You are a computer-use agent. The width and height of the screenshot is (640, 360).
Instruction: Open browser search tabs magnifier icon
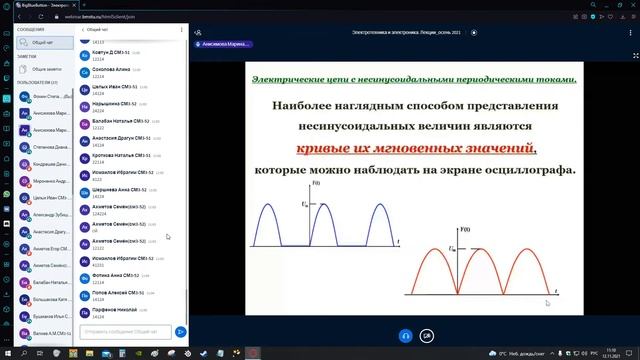click(593, 5)
